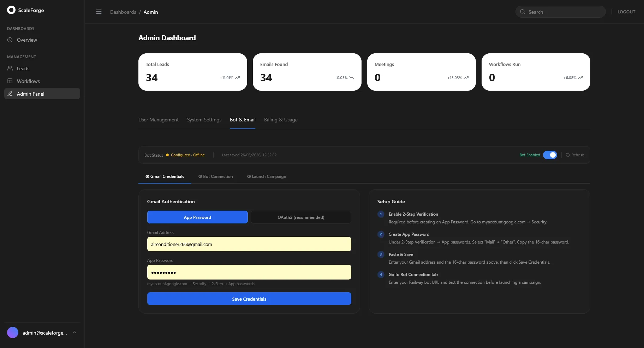Click 'Go to Bot Connection tab' guide heading

point(413,275)
